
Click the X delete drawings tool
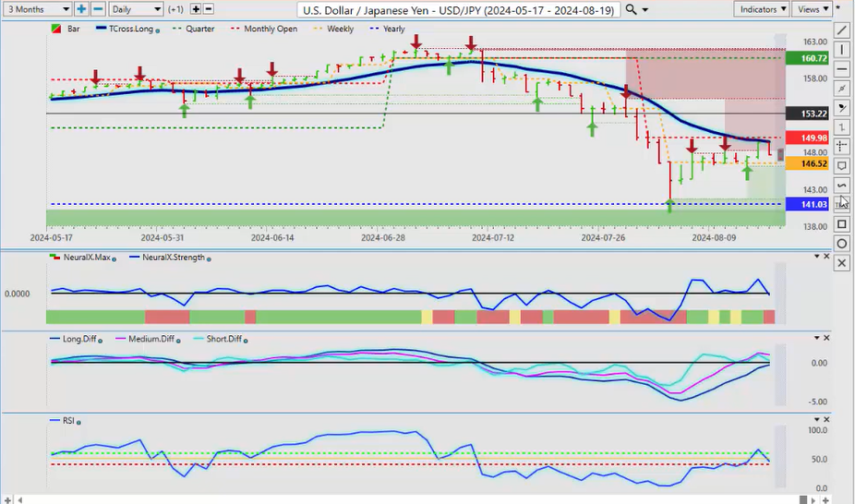point(841,263)
